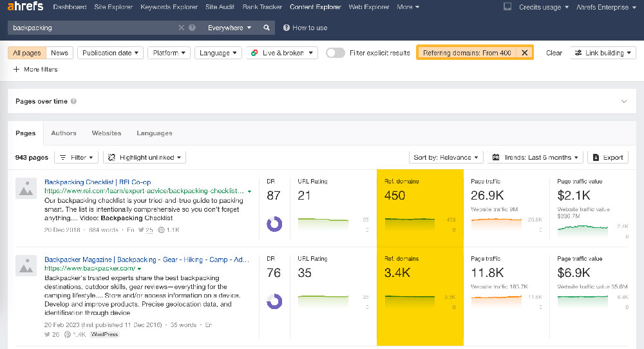Open Credits usage dropdown
644x349 pixels.
pos(544,7)
